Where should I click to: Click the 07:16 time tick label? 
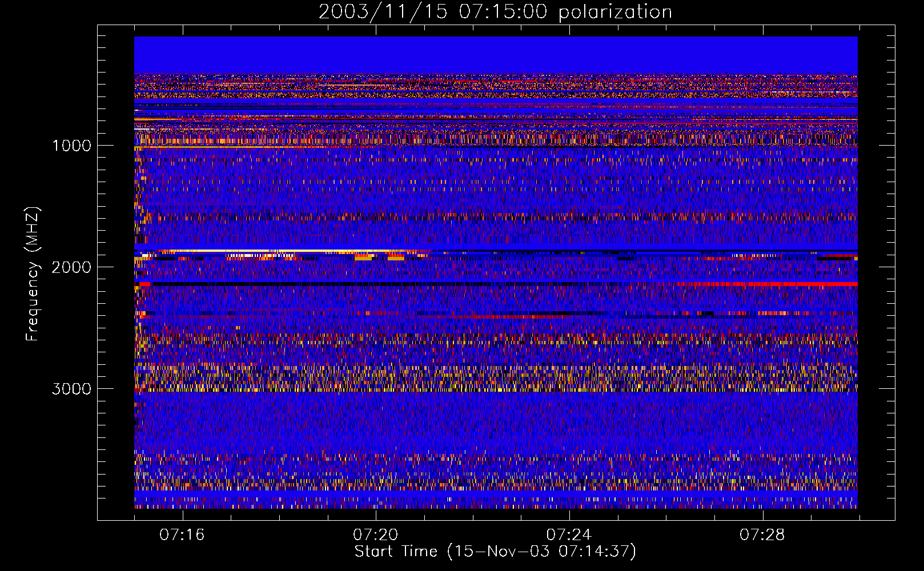coord(182,535)
